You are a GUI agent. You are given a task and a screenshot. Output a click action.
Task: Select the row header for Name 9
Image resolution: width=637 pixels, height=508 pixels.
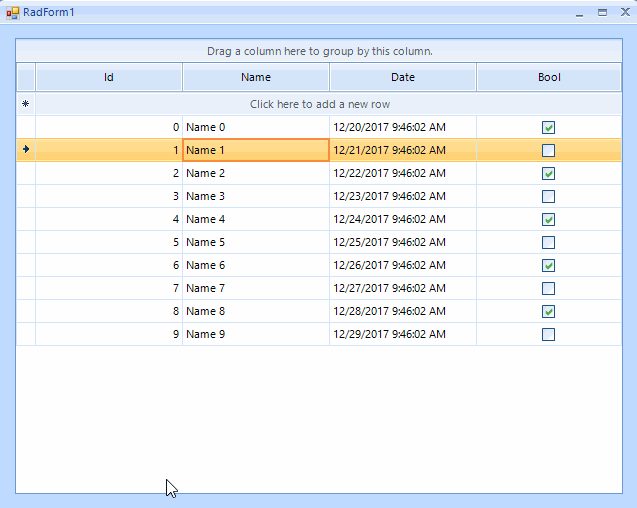(26, 334)
